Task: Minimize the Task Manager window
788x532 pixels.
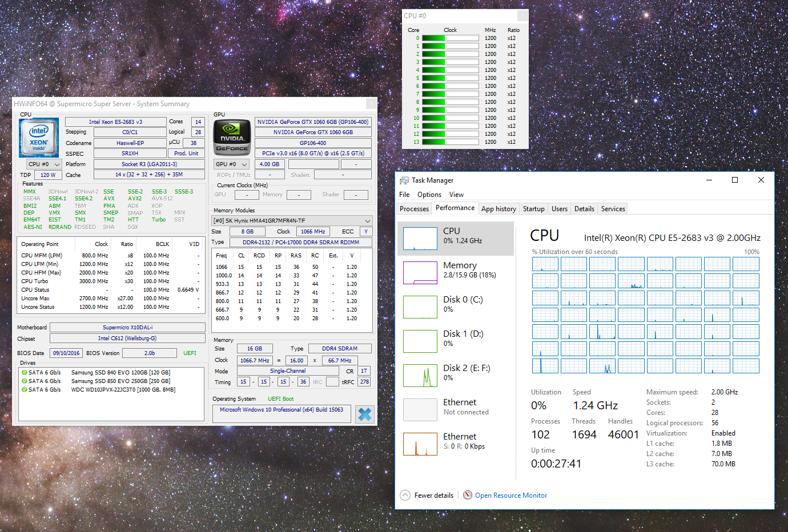Action: pyautogui.click(x=709, y=180)
